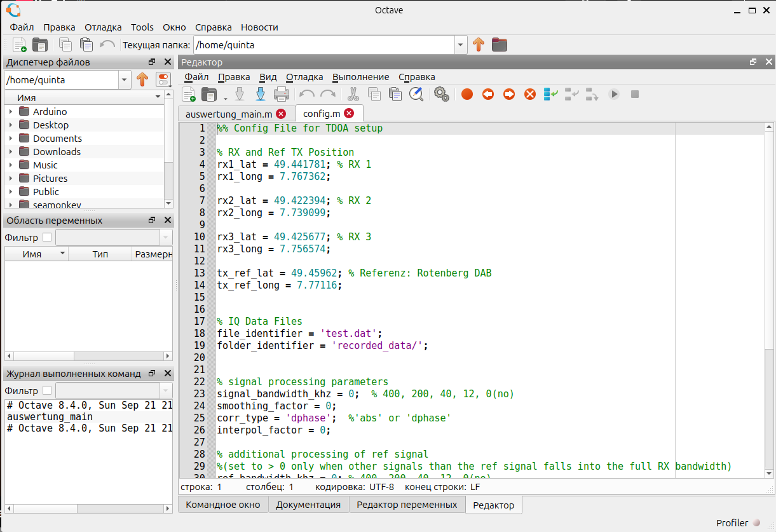
Task: Click the Profiler status bar button
Action: (x=737, y=523)
